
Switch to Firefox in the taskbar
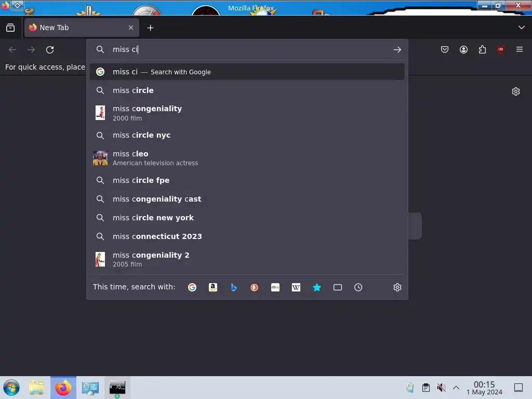[x=63, y=388]
